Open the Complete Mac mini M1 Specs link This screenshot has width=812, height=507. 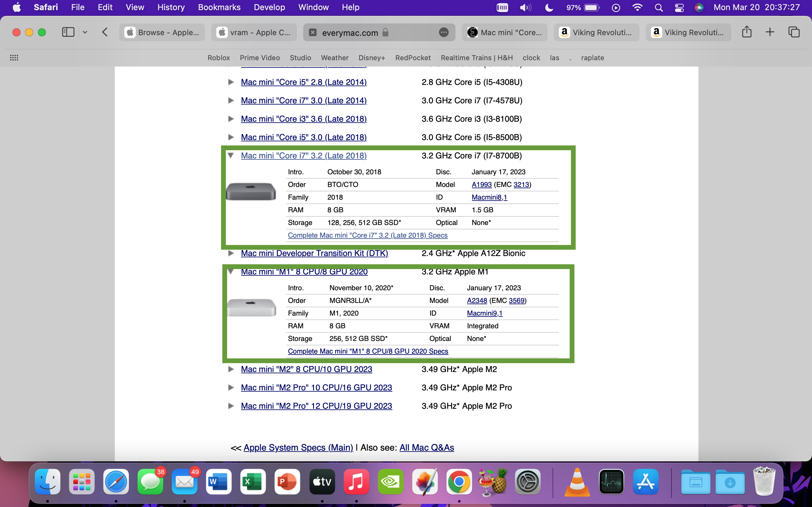pyautogui.click(x=368, y=351)
